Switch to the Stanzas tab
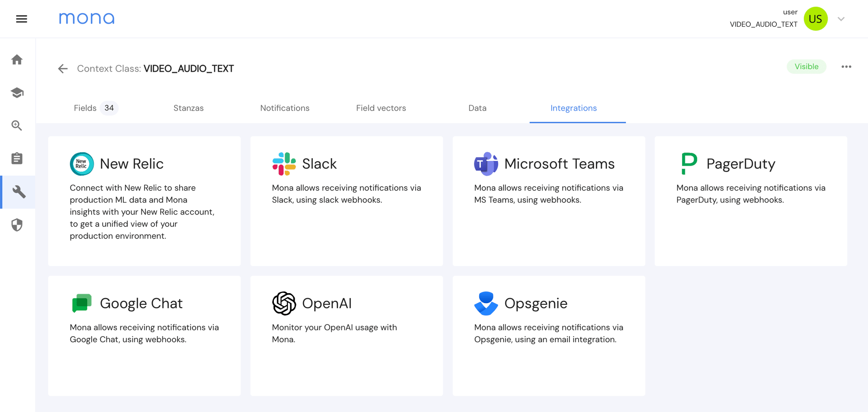Viewport: 868px width, 412px height. click(x=188, y=108)
